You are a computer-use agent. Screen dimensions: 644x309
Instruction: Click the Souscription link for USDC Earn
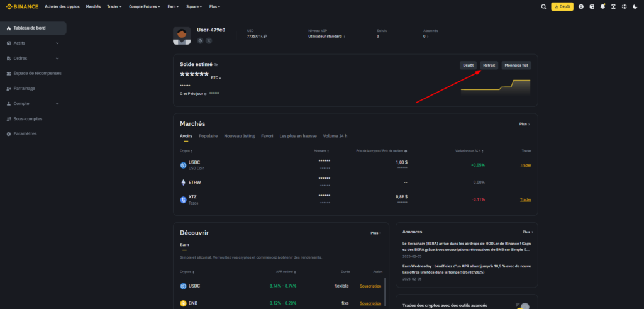370,286
